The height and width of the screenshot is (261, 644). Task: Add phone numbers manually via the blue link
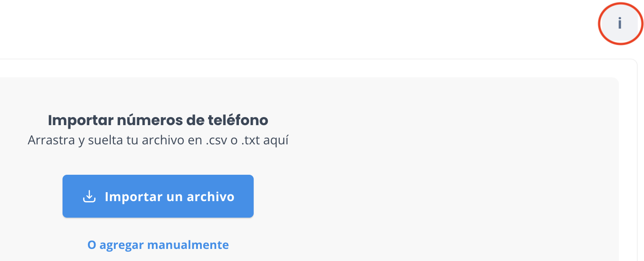(x=158, y=245)
